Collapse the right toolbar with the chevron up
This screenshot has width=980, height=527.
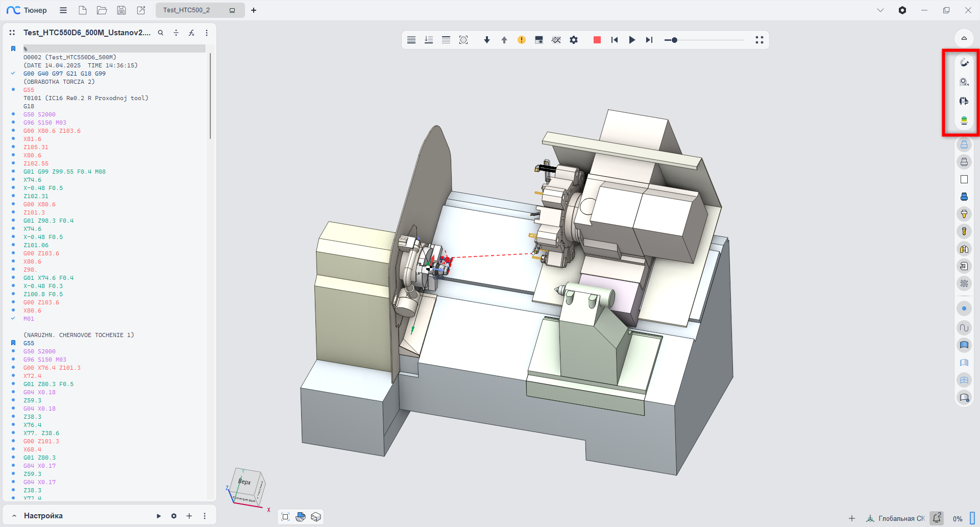(964, 38)
